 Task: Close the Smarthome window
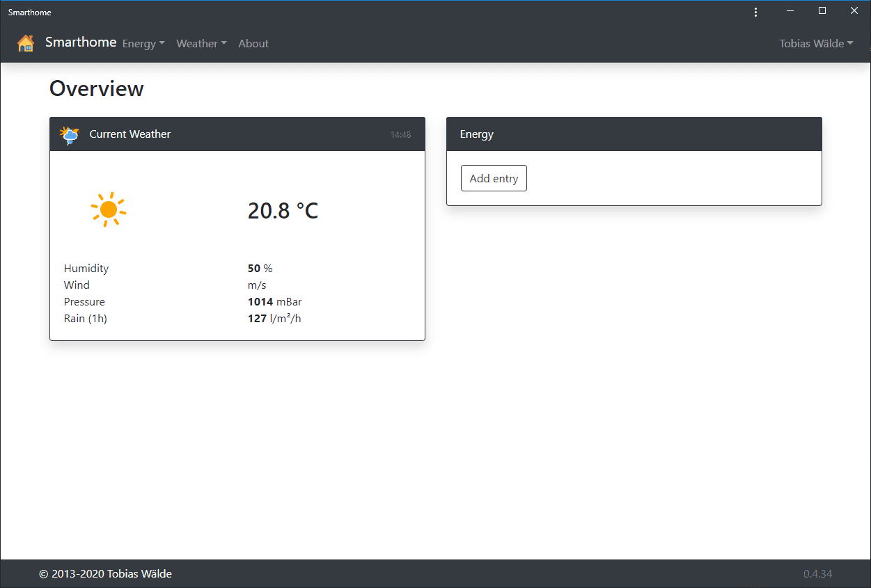pos(854,11)
